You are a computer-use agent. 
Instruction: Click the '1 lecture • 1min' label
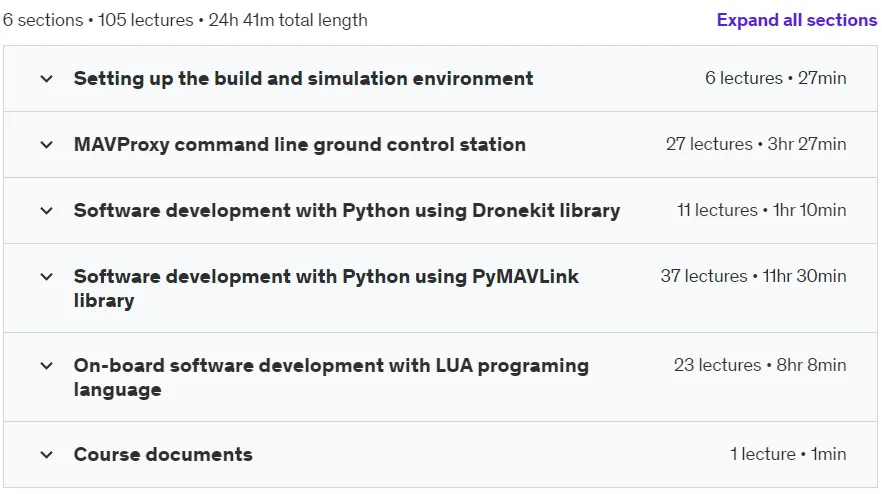tap(788, 453)
